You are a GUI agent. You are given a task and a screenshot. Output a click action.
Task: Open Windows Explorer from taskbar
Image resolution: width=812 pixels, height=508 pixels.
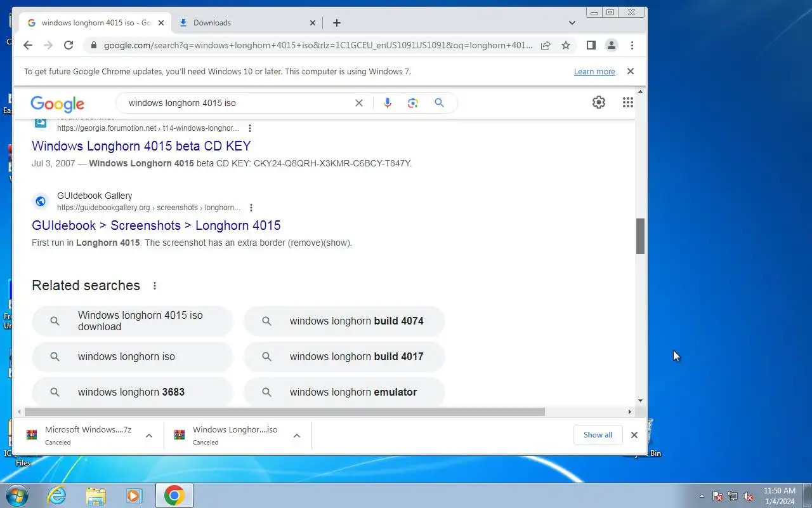(96, 495)
